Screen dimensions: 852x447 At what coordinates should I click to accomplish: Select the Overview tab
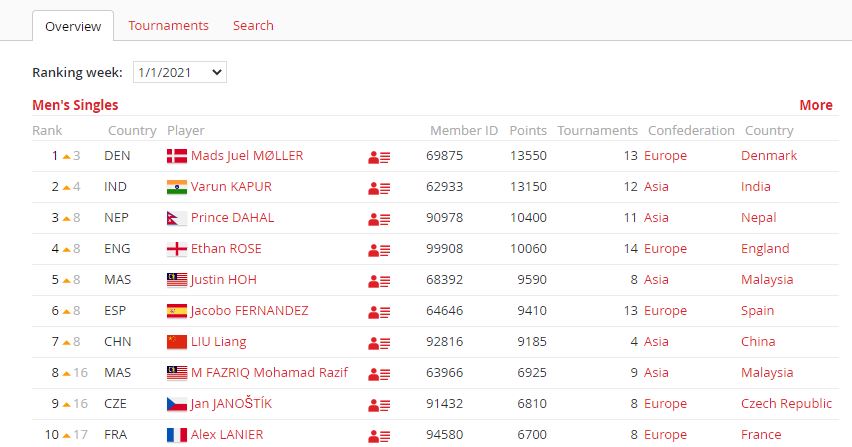[73, 26]
